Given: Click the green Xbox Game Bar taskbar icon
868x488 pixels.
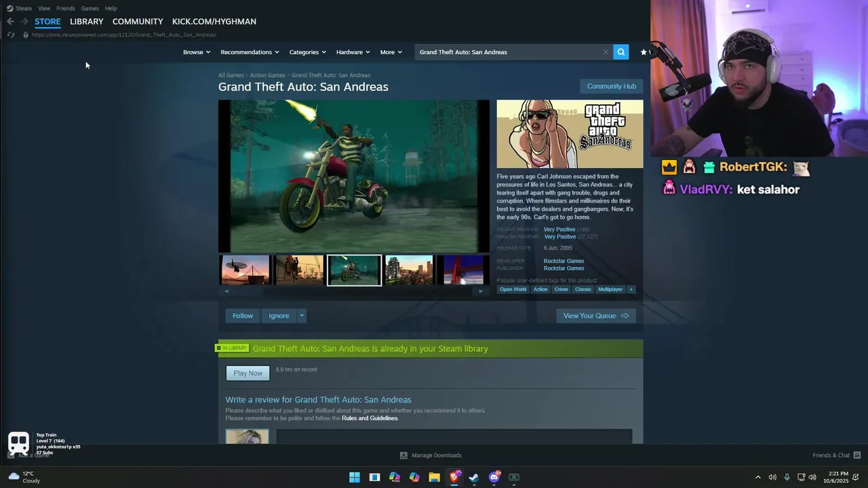Looking at the screenshot, I should [514, 477].
